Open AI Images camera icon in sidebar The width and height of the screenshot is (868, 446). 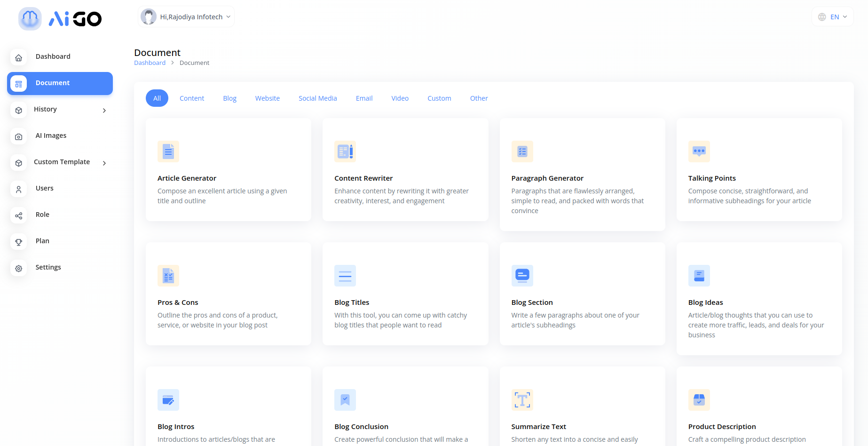pyautogui.click(x=19, y=136)
